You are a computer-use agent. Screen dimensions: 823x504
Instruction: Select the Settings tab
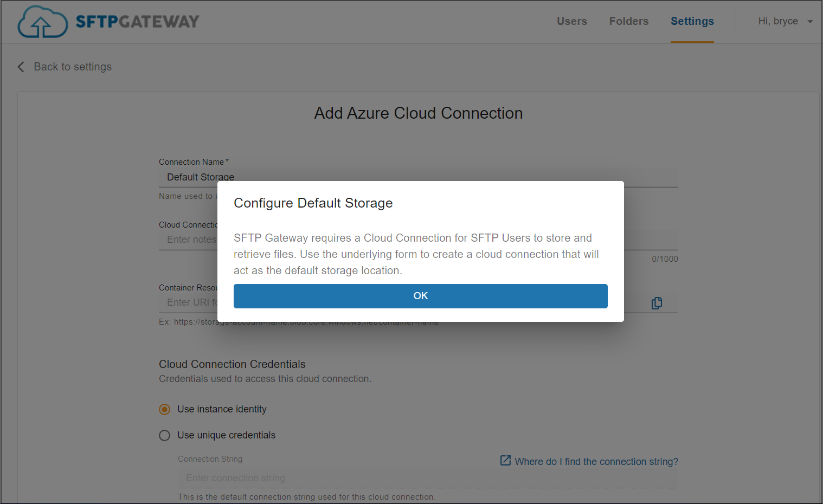[692, 21]
